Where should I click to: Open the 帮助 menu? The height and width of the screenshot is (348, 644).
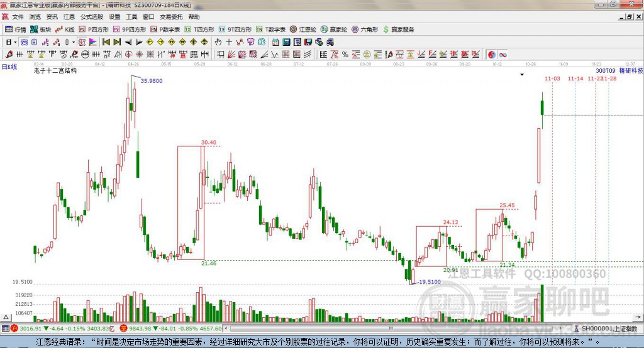194,17
